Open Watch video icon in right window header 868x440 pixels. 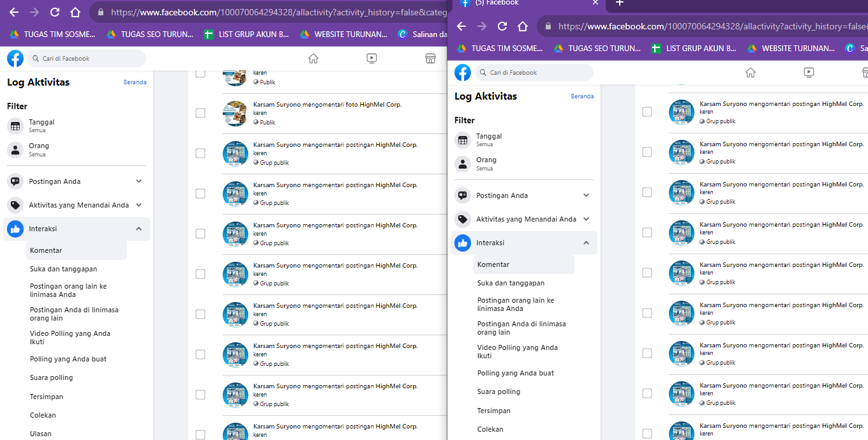pos(809,73)
